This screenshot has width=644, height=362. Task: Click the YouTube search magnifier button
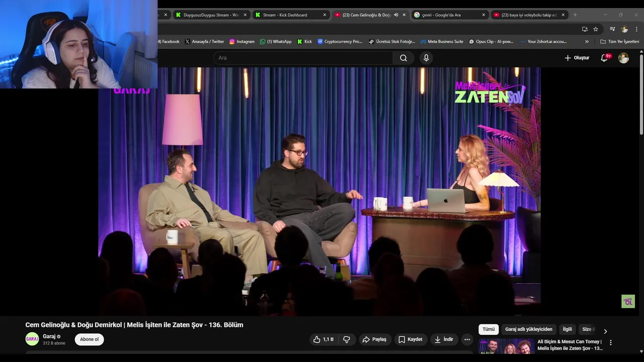403,58
